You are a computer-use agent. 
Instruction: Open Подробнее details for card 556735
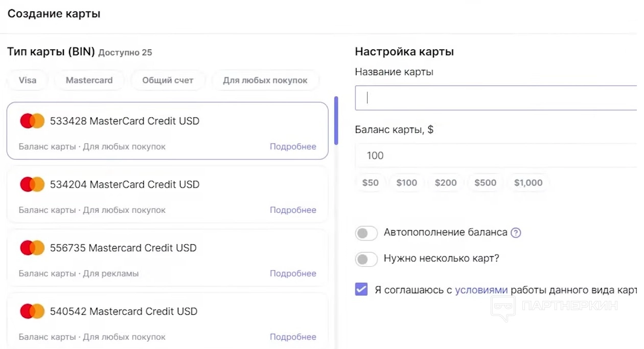pyautogui.click(x=293, y=274)
